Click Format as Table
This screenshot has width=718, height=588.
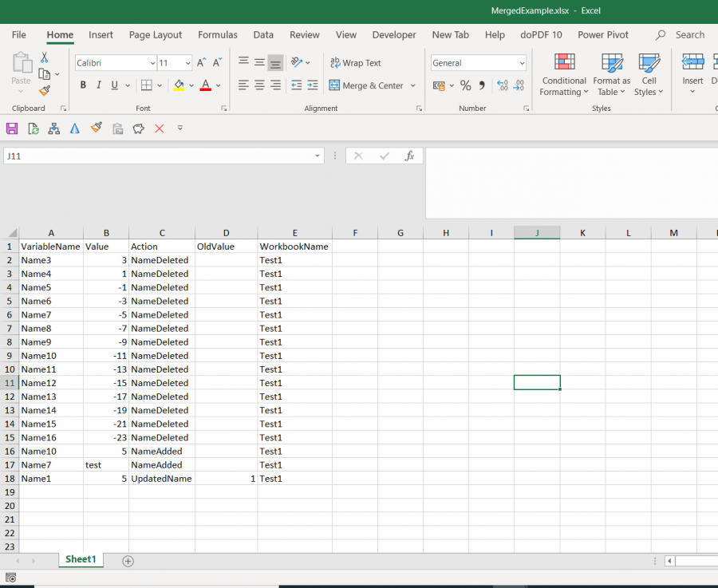(611, 74)
